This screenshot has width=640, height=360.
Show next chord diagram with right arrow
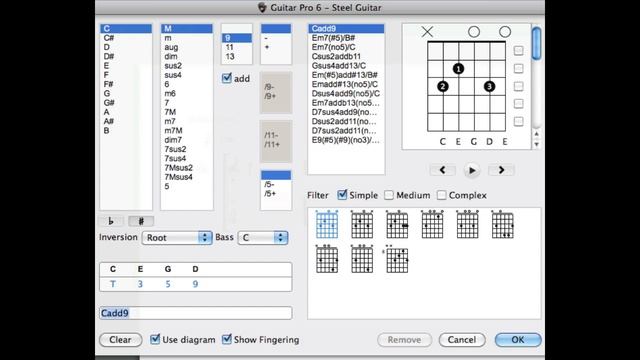click(501, 170)
